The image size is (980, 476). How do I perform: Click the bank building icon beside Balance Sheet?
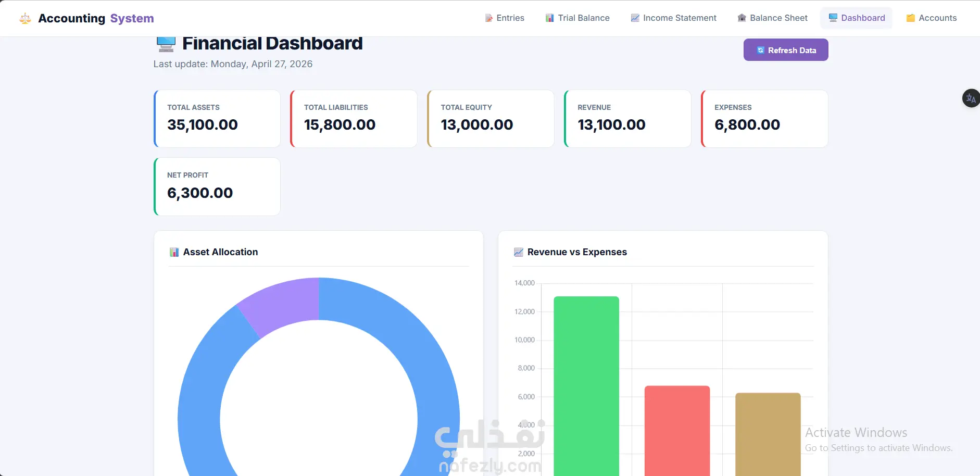click(742, 18)
